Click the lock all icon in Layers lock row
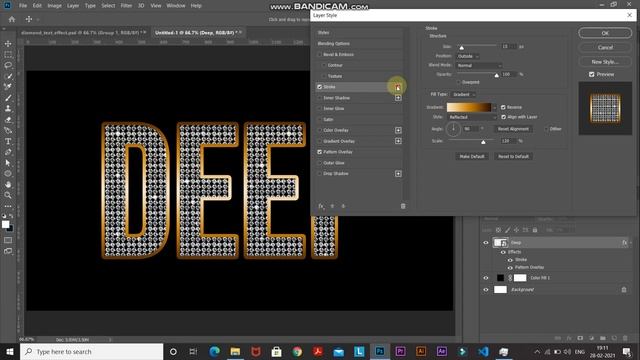The height and width of the screenshot is (360, 640). [535, 230]
